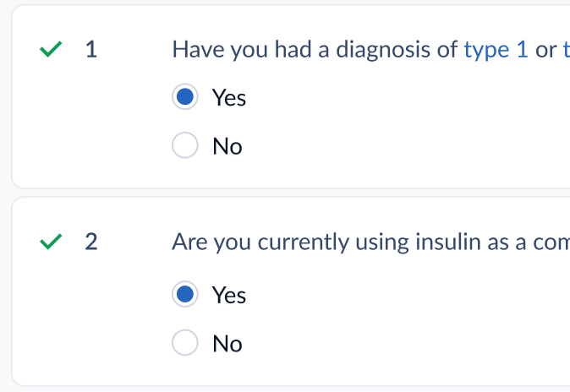Click question number 1
This screenshot has width=570, height=392.
[91, 49]
